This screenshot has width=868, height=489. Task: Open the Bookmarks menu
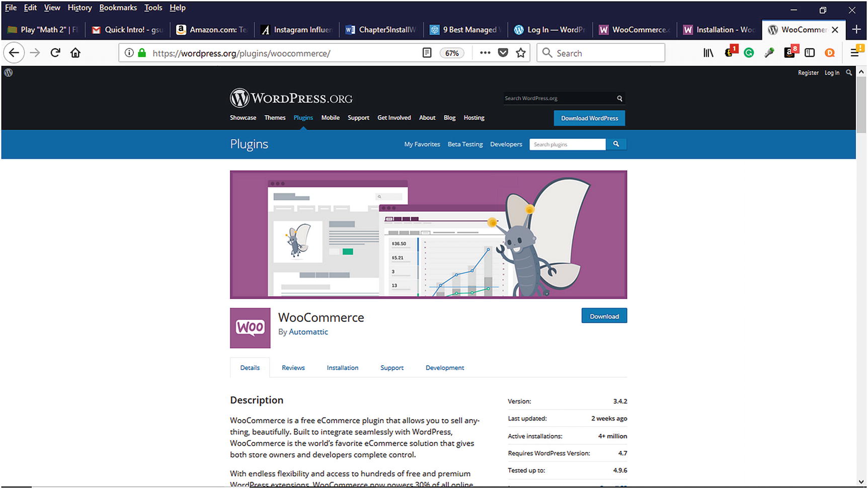point(118,8)
